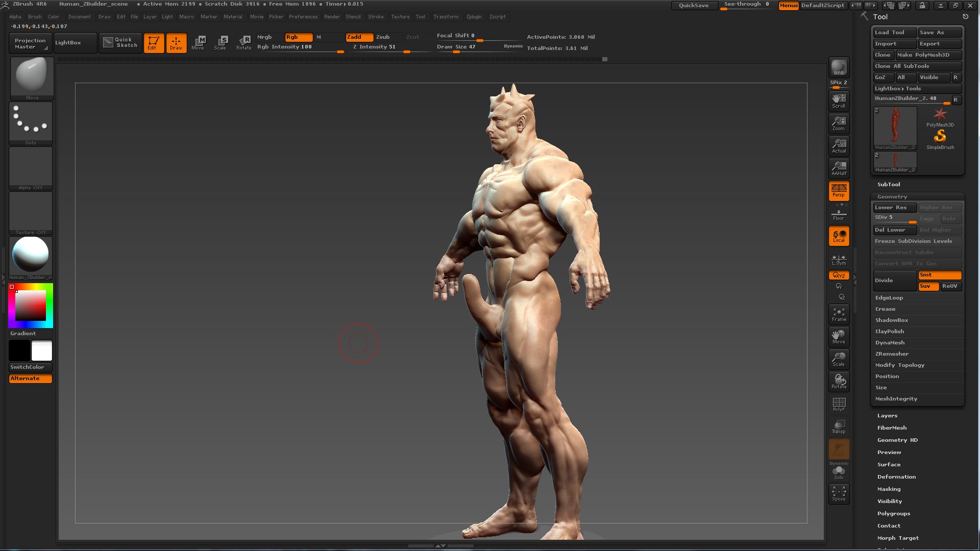Click the BPR render icon
The image size is (980, 551).
(x=839, y=67)
